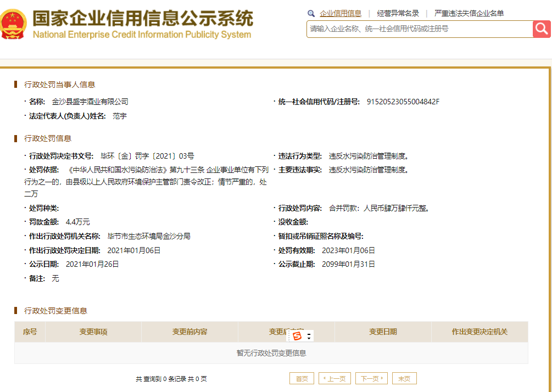Image resolution: width=552 pixels, height=392 pixels.
Task: Click decision number 毕环〔金〕罚字〔2021〕03号
Action: [x=148, y=156]
